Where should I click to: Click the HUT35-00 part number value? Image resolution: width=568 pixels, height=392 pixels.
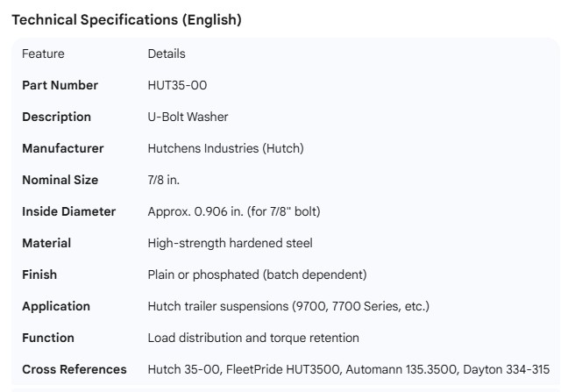point(177,85)
